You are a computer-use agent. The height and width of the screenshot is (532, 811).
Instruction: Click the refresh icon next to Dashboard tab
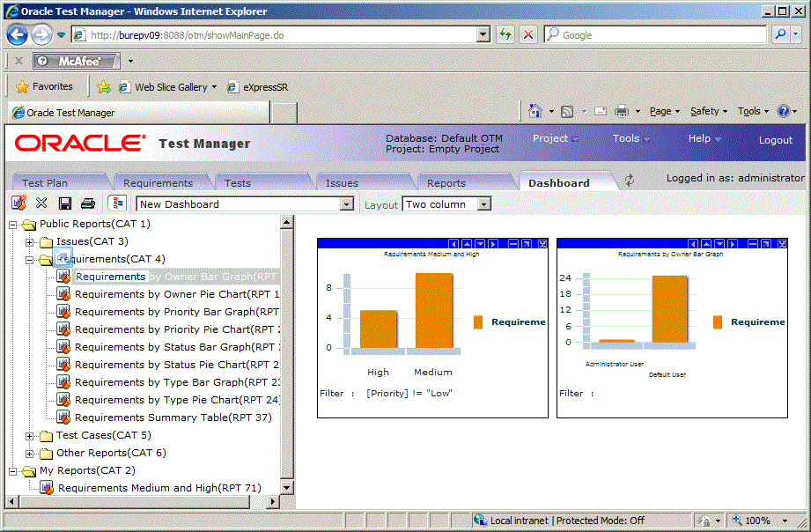(630, 181)
